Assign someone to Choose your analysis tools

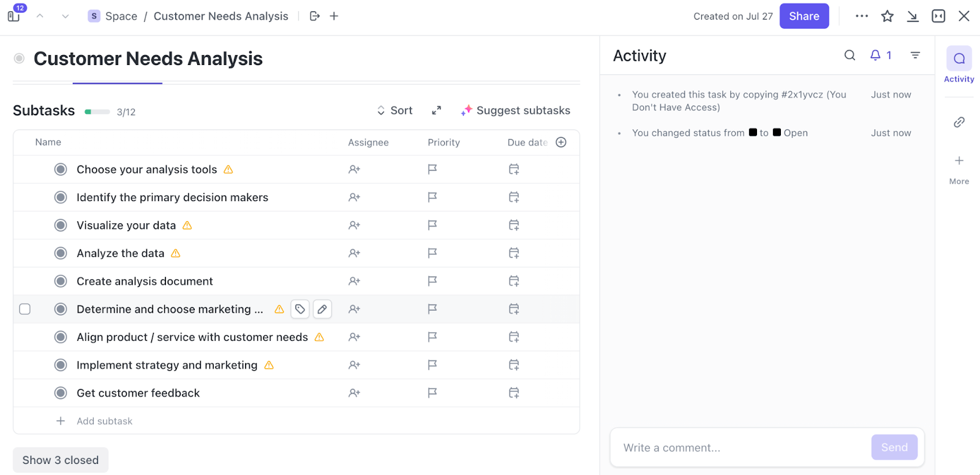click(x=354, y=169)
